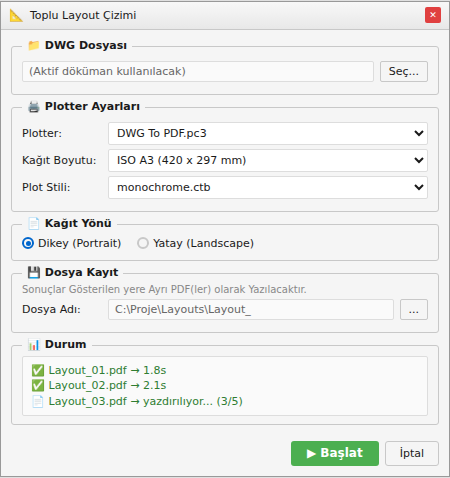Click the document icon for Layout_03.pdf
The height and width of the screenshot is (478, 450).
pos(38,401)
